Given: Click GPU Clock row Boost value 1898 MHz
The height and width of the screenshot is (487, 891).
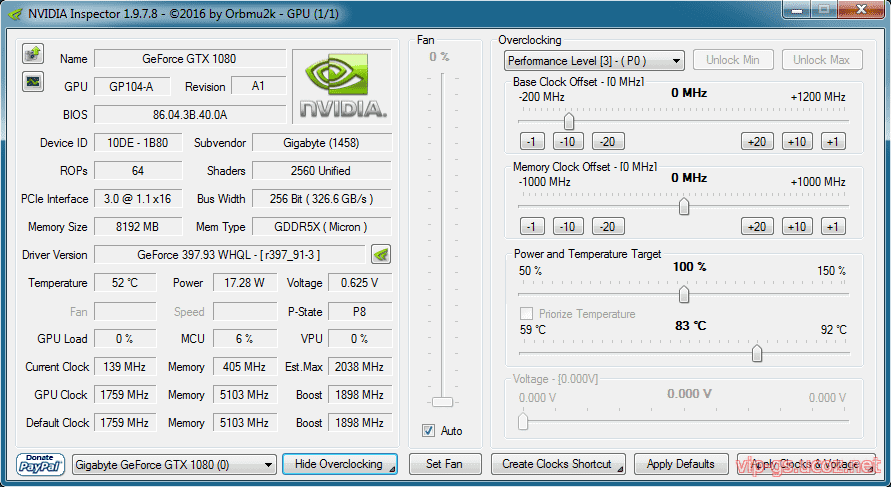Looking at the screenshot, I should pyautogui.click(x=360, y=395).
